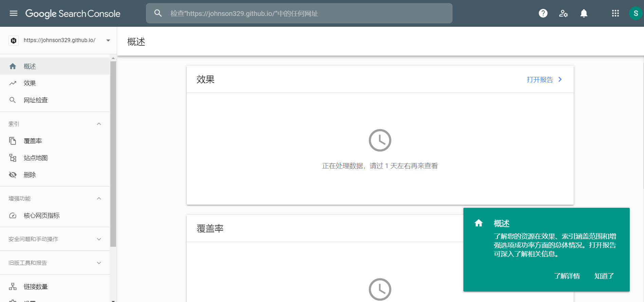Click the speedometer icon for 核心网页指标
This screenshot has height=302, width=644.
tap(13, 215)
